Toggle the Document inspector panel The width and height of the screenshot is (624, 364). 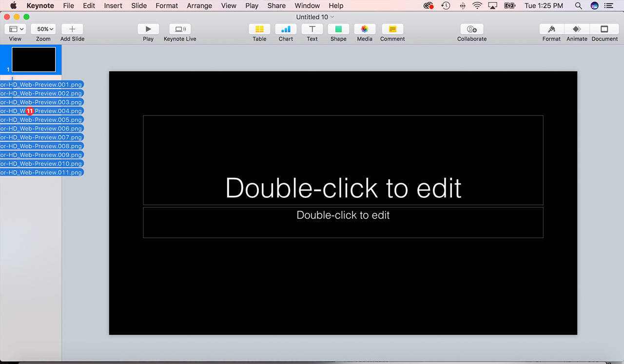click(x=604, y=29)
